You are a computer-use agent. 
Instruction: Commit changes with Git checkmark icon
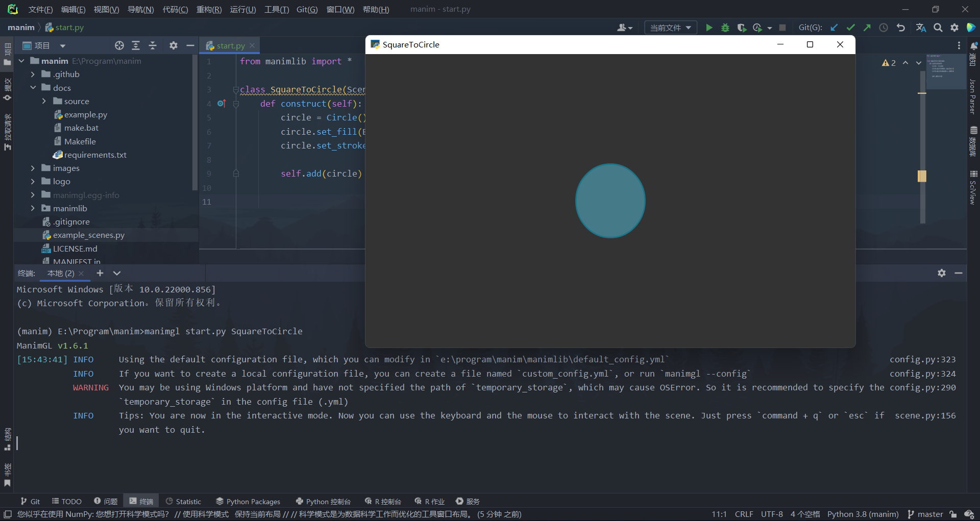pos(850,28)
